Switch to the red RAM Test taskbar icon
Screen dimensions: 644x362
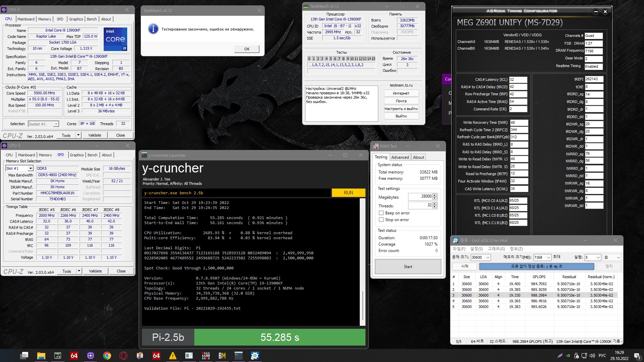pos(206,356)
